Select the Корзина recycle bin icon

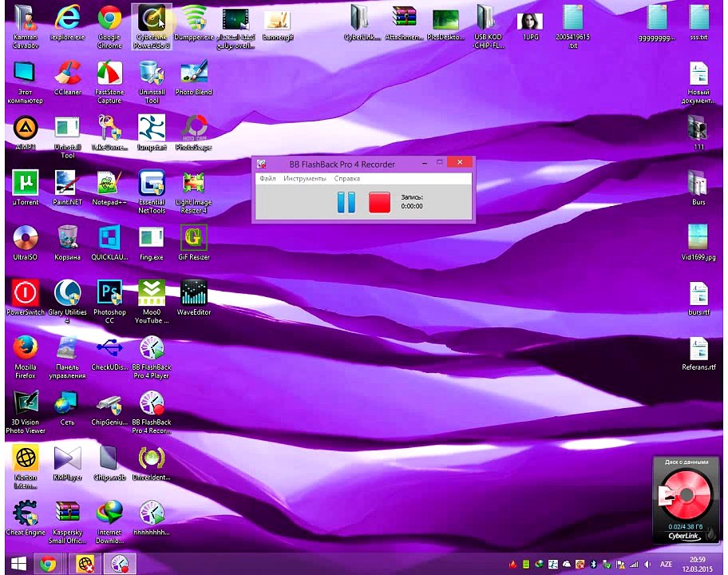pyautogui.click(x=67, y=243)
